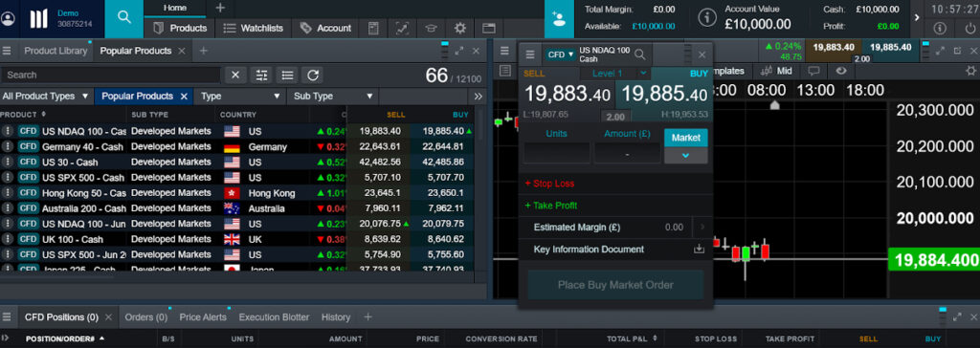
Task: Open chart settings gear icon
Action: pyautogui.click(x=970, y=71)
